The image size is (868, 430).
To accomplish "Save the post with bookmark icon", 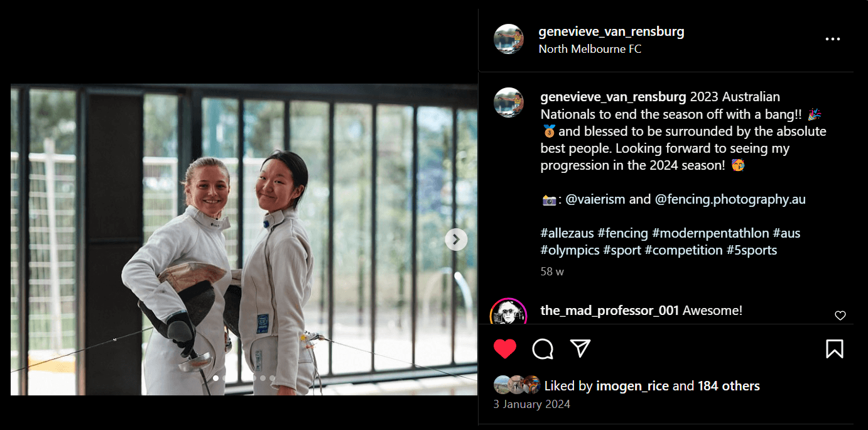I will (834, 349).
